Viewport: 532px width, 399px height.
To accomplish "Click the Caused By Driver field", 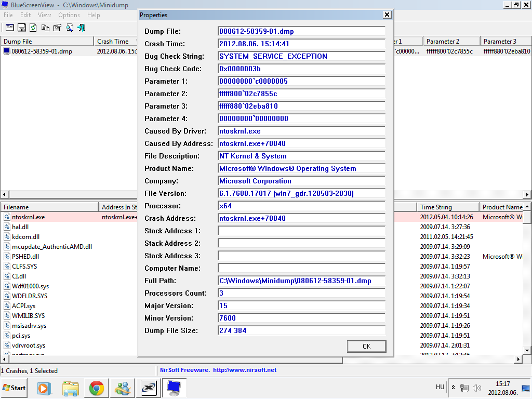I will click(x=302, y=131).
